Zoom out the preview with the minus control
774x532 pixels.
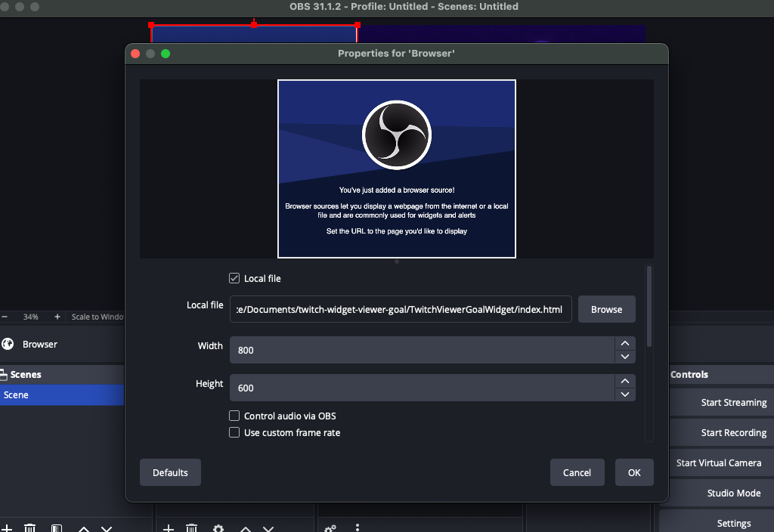coord(5,317)
